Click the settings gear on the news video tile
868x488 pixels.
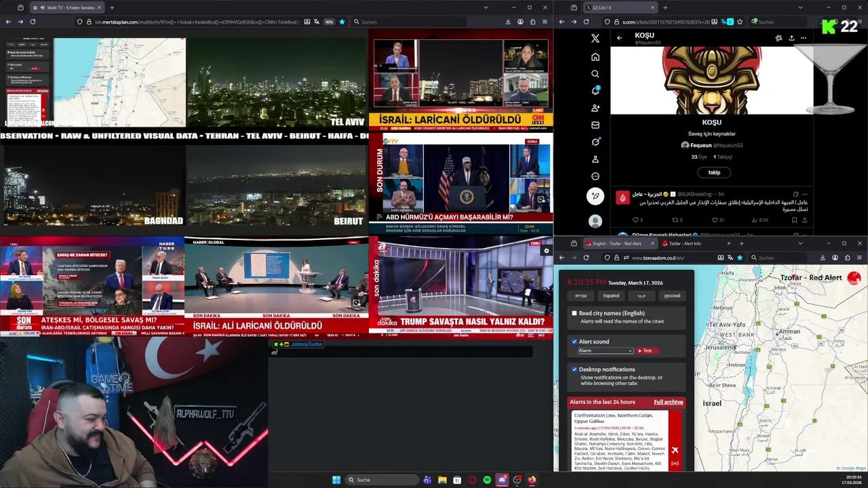(x=547, y=251)
